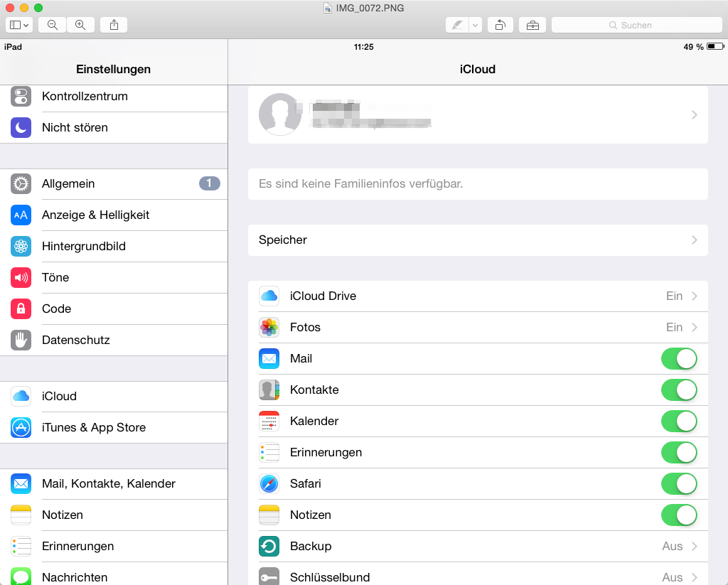Toggle the Kalender switch
Image resolution: width=728 pixels, height=585 pixels.
tap(679, 421)
